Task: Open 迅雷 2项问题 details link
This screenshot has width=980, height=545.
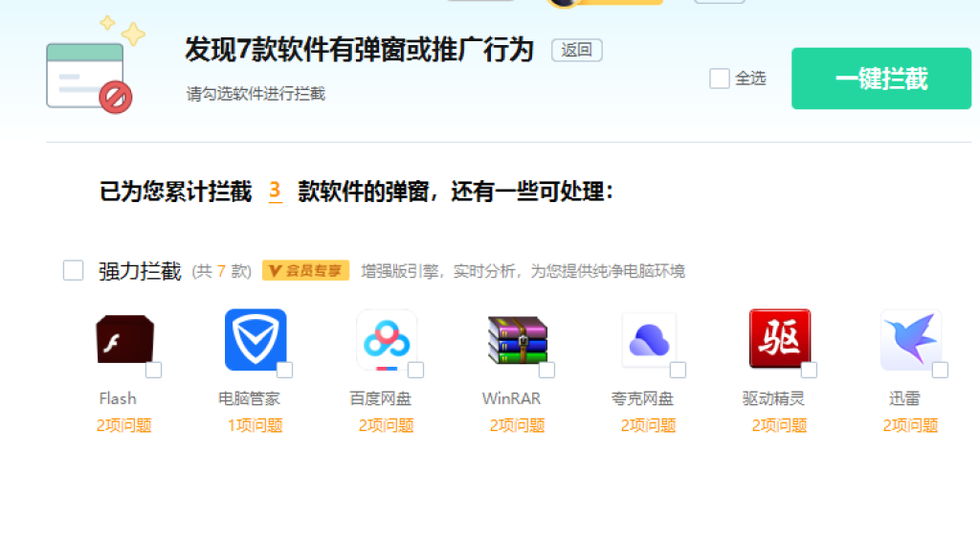Action: [x=910, y=425]
